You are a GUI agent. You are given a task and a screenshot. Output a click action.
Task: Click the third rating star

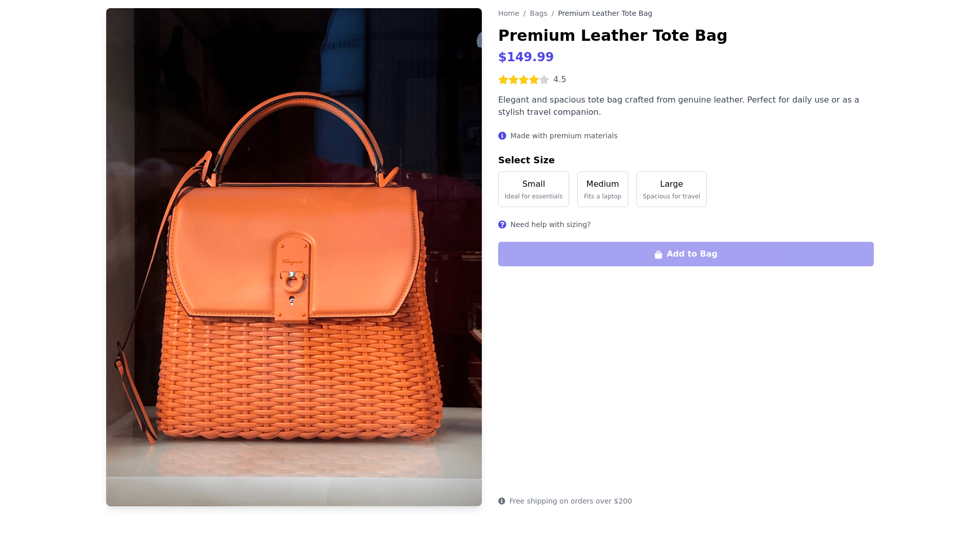click(x=524, y=80)
